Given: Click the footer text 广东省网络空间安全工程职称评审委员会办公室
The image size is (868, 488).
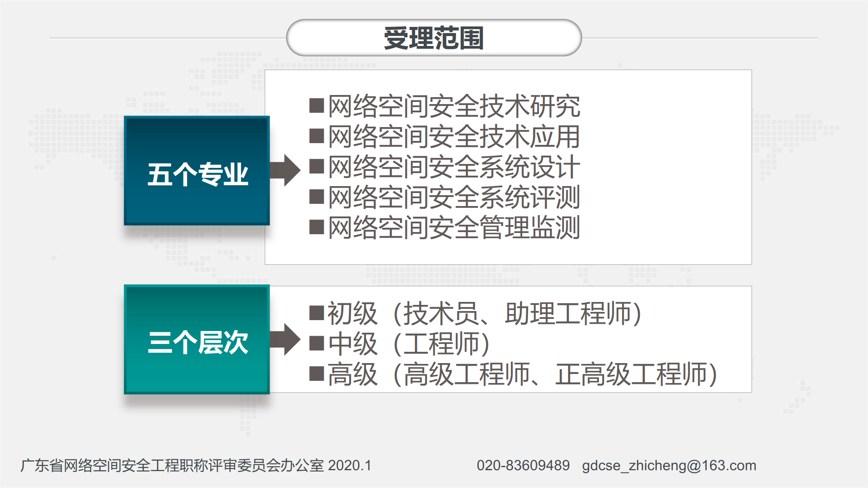Looking at the screenshot, I should click(x=172, y=465).
